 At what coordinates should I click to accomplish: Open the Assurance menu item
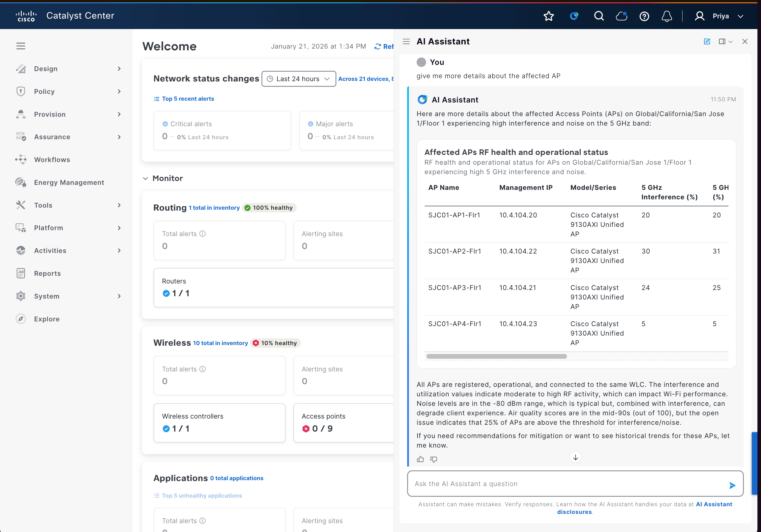pyautogui.click(x=52, y=137)
